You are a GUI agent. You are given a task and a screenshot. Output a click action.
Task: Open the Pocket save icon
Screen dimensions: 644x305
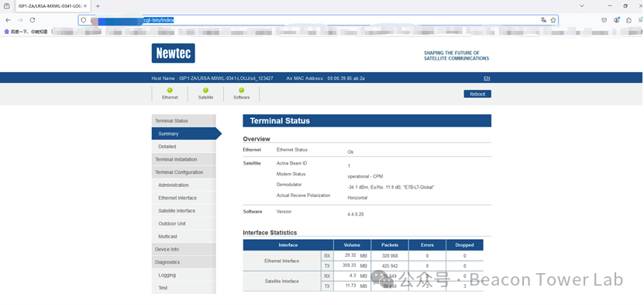click(604, 19)
